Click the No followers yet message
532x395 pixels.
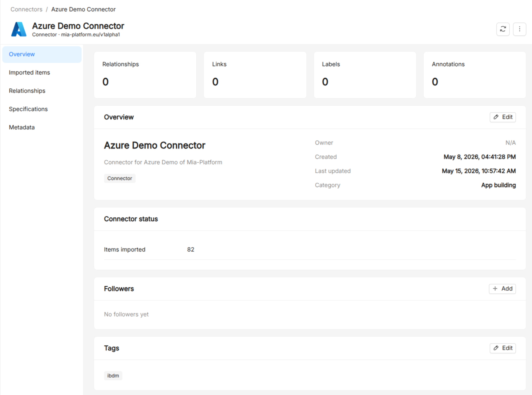[126, 314]
